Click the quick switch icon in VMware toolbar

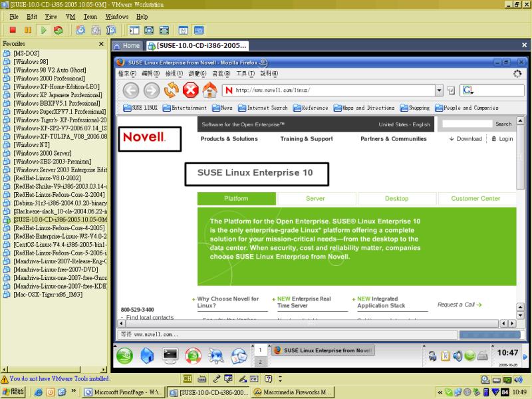pos(164,30)
